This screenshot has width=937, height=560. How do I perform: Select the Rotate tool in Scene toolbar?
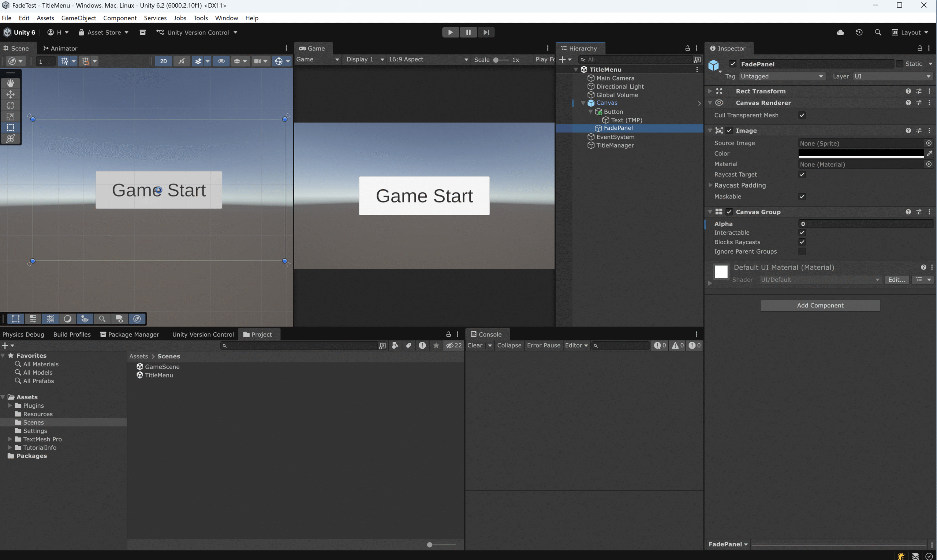point(11,105)
